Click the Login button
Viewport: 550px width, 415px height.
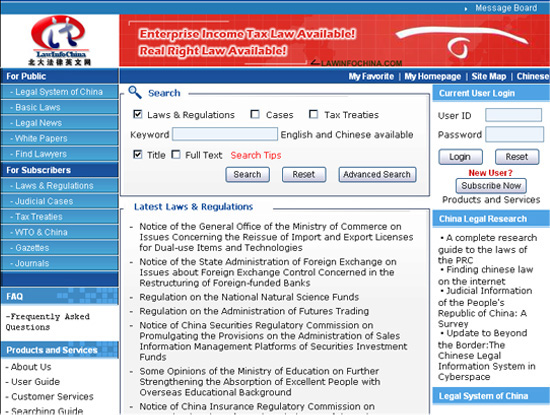461,157
